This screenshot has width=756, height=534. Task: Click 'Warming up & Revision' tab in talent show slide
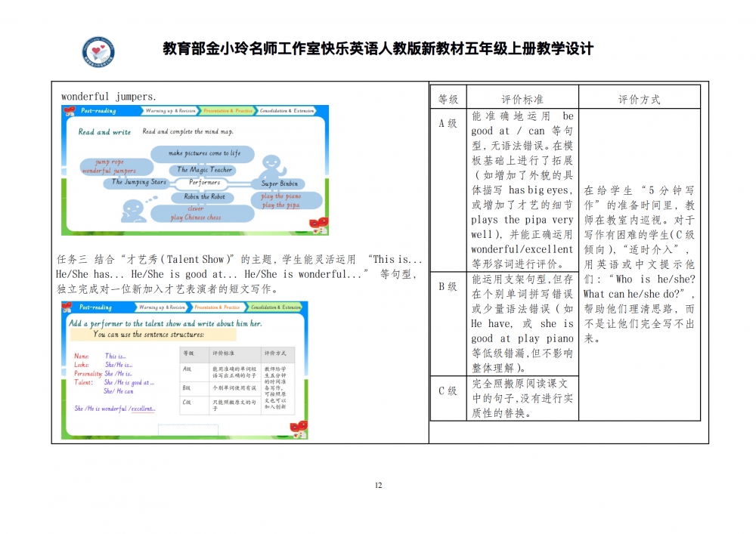click(x=162, y=307)
